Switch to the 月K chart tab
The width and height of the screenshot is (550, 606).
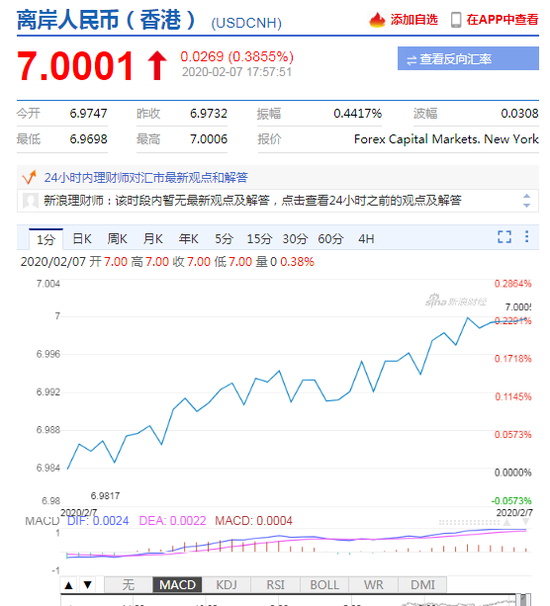[153, 239]
